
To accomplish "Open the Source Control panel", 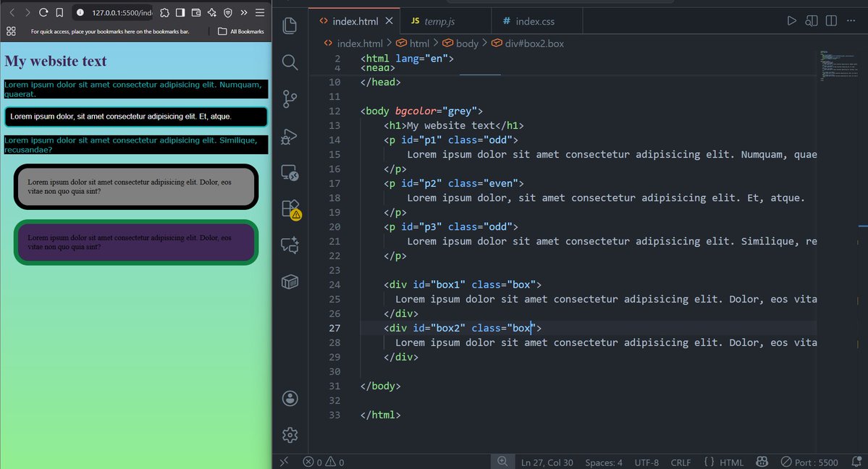I will [x=290, y=99].
